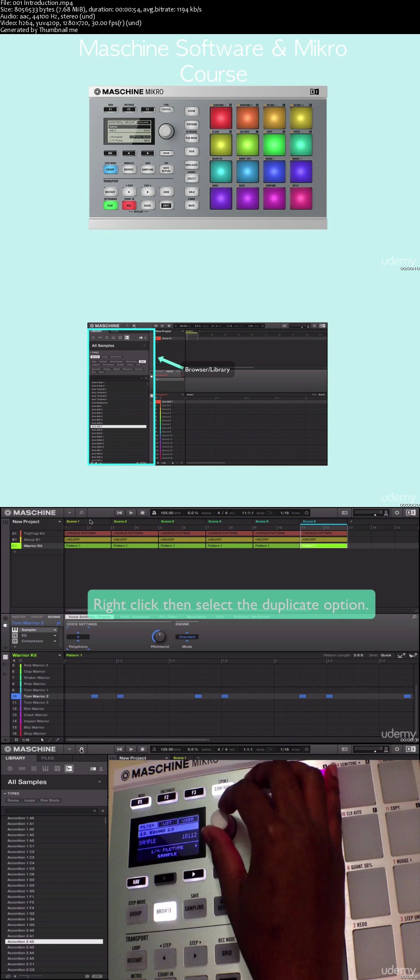Click the user content icon in the Accordion library
The image size is (420, 980).
101,769
